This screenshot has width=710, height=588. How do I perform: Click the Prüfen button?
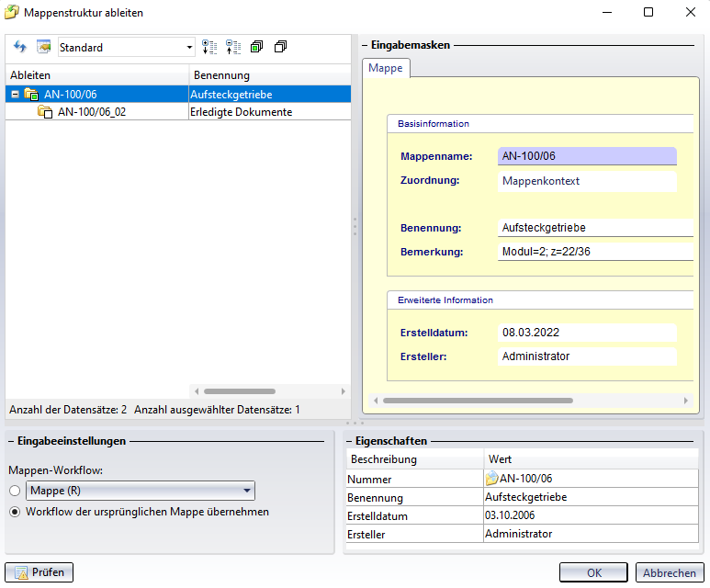tap(39, 572)
